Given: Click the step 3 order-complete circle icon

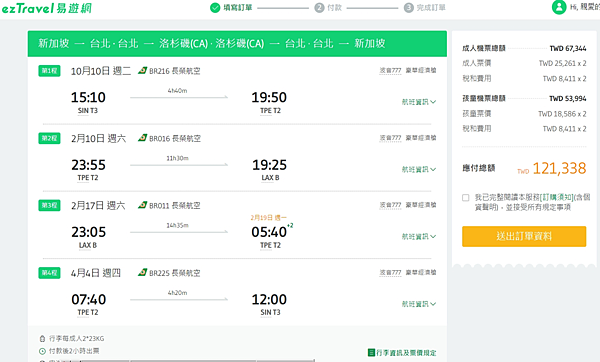Looking at the screenshot, I should 409,8.
